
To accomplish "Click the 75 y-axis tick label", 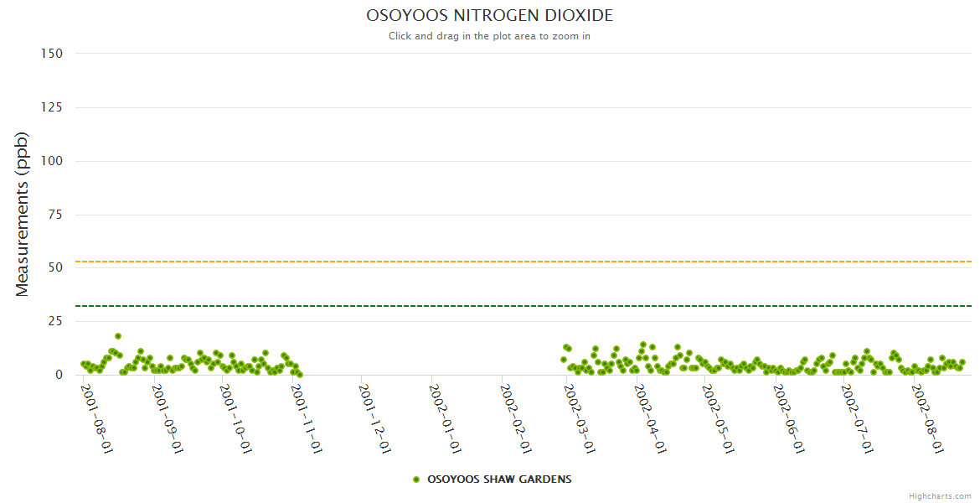I will [x=55, y=215].
